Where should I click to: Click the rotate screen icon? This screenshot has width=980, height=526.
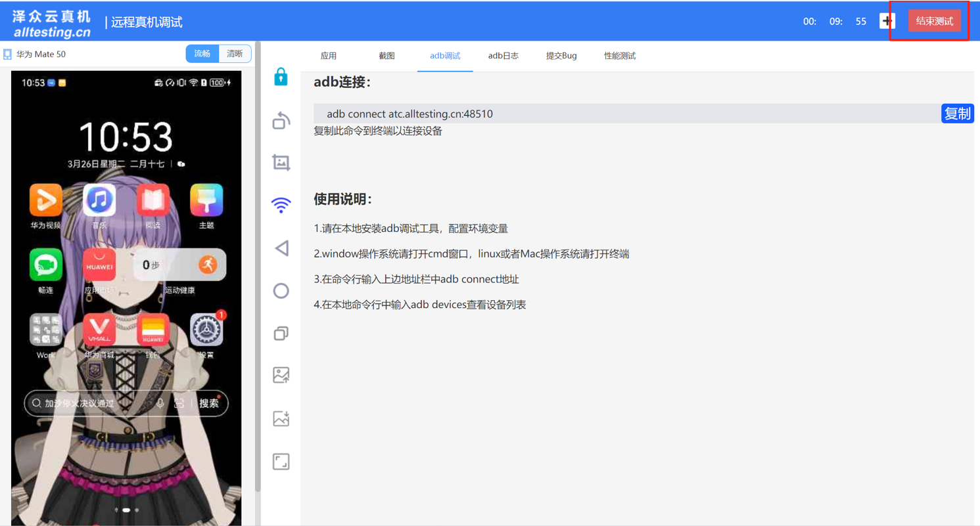[x=281, y=120]
